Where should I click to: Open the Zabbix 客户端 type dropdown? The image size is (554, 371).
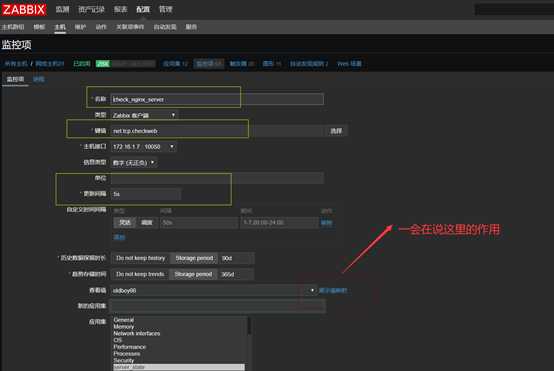(x=144, y=115)
